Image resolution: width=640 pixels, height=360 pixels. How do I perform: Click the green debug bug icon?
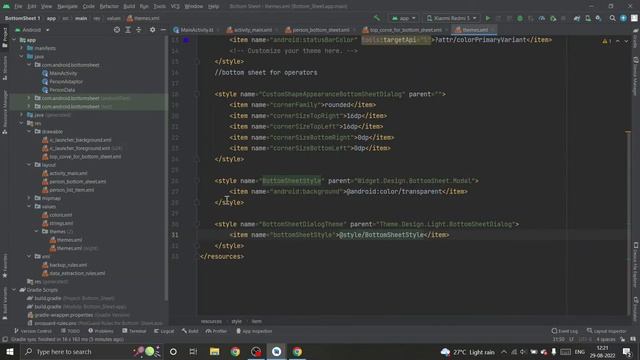(x=520, y=18)
